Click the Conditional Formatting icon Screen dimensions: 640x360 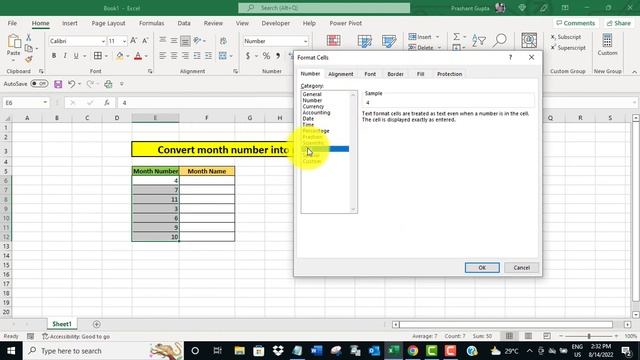[333, 41]
